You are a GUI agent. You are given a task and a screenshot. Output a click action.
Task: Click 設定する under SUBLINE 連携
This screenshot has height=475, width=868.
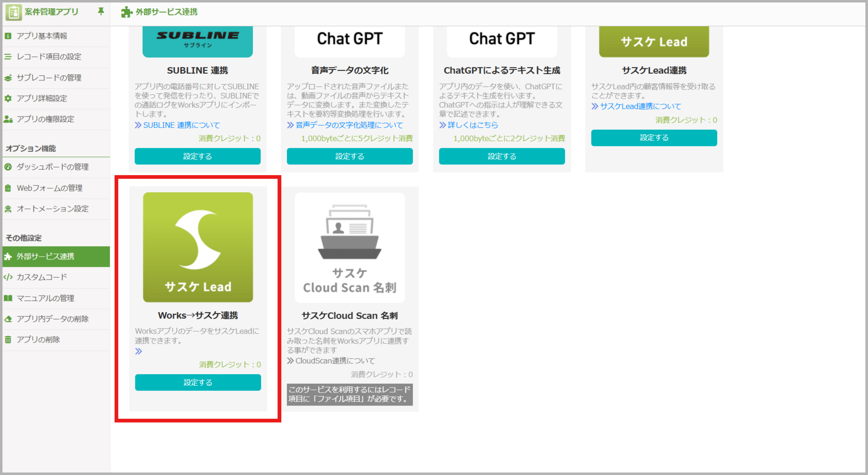point(198,156)
